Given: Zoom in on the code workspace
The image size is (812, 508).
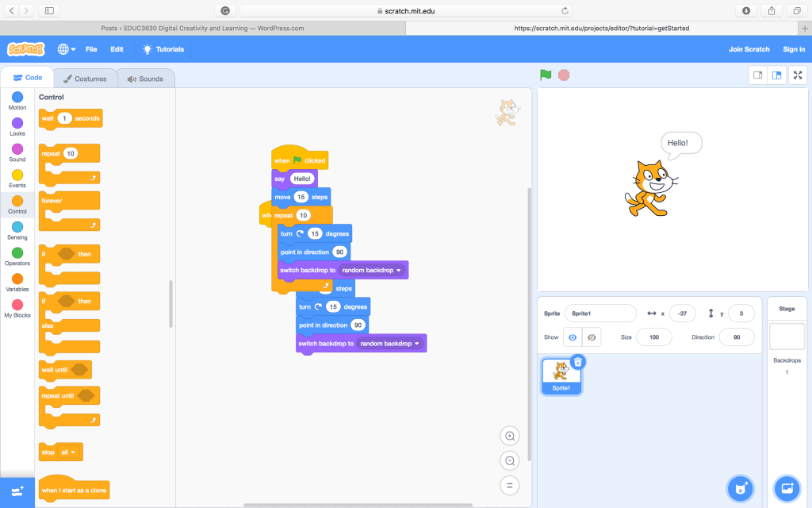Looking at the screenshot, I should tap(510, 435).
